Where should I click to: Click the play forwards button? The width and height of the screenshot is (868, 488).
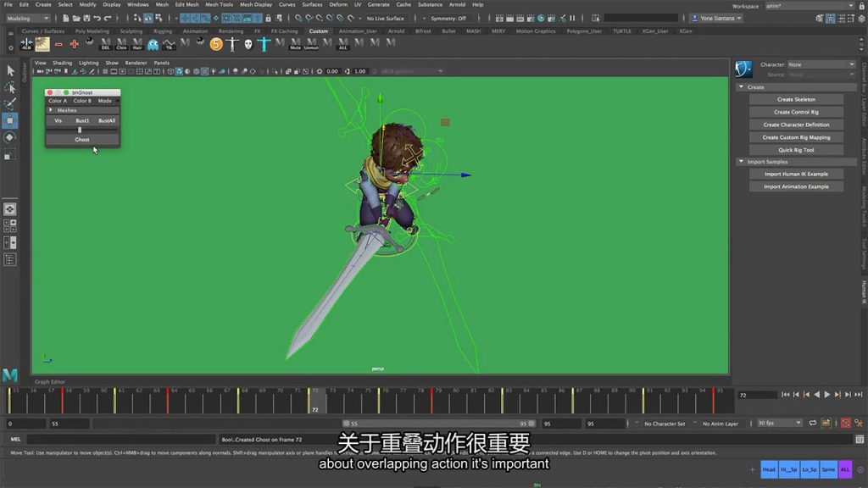pyautogui.click(x=827, y=395)
